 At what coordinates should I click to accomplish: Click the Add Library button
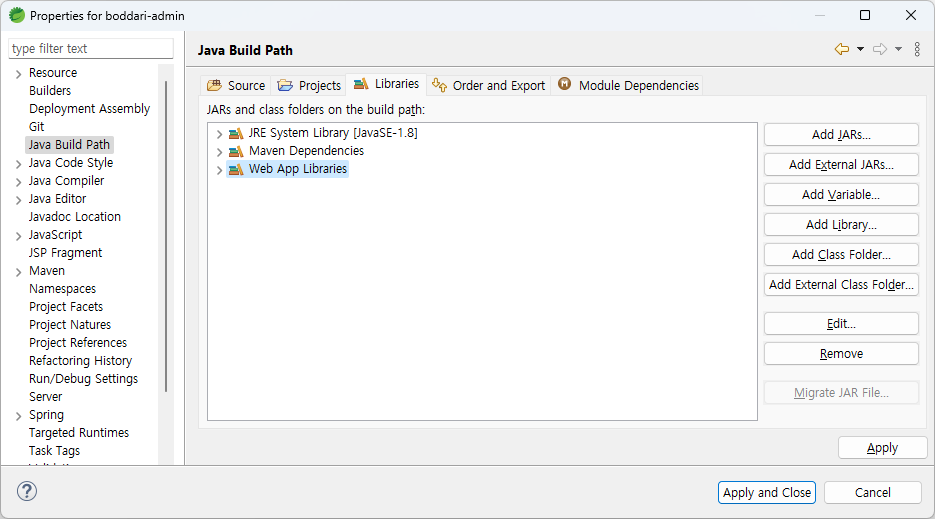pos(841,224)
